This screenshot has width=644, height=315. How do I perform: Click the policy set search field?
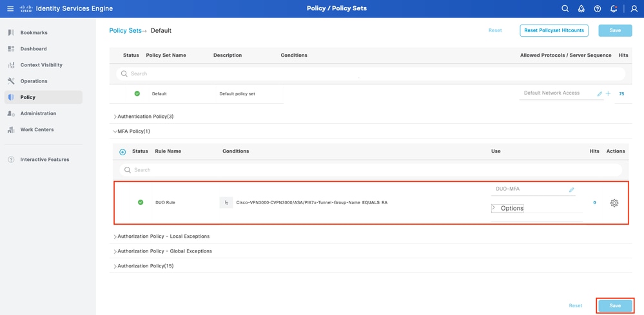click(x=371, y=74)
